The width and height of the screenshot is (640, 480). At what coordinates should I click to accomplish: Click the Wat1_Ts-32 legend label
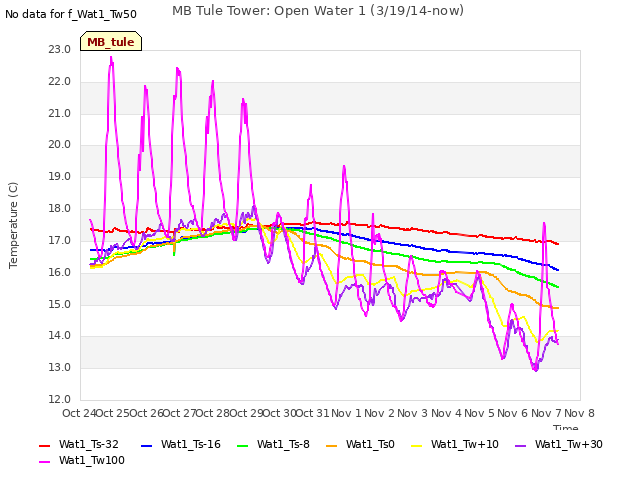tap(89, 444)
